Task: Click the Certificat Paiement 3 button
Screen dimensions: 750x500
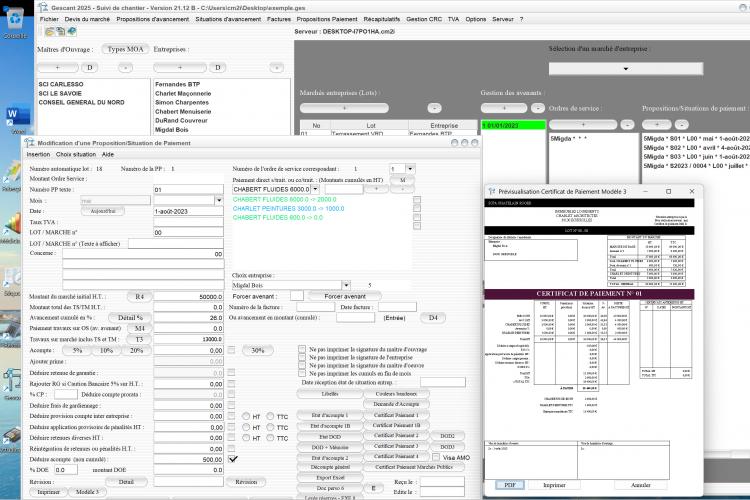Action: tap(396, 446)
